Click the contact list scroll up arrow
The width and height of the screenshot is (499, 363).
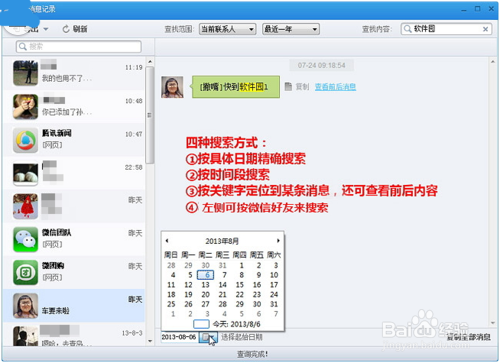click(150, 62)
